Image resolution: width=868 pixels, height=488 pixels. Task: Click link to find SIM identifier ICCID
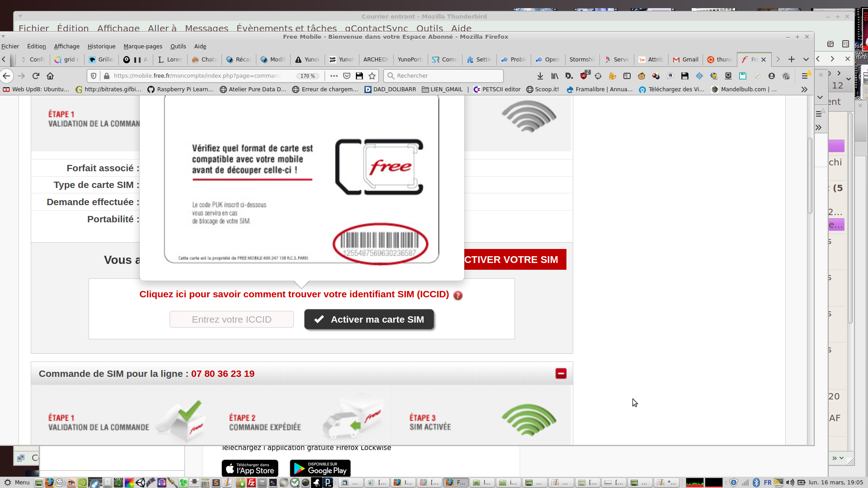coord(294,294)
